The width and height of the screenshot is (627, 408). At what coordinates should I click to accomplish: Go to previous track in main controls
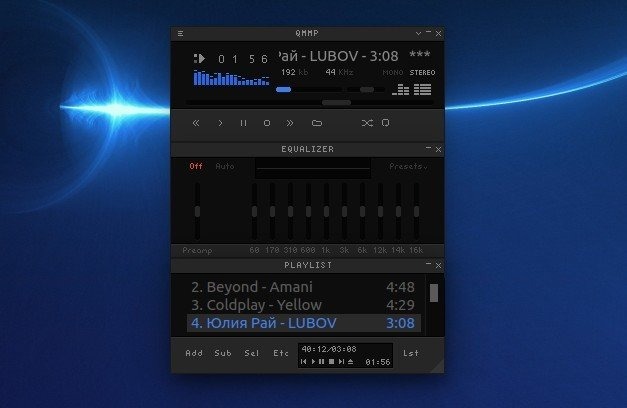(x=196, y=123)
